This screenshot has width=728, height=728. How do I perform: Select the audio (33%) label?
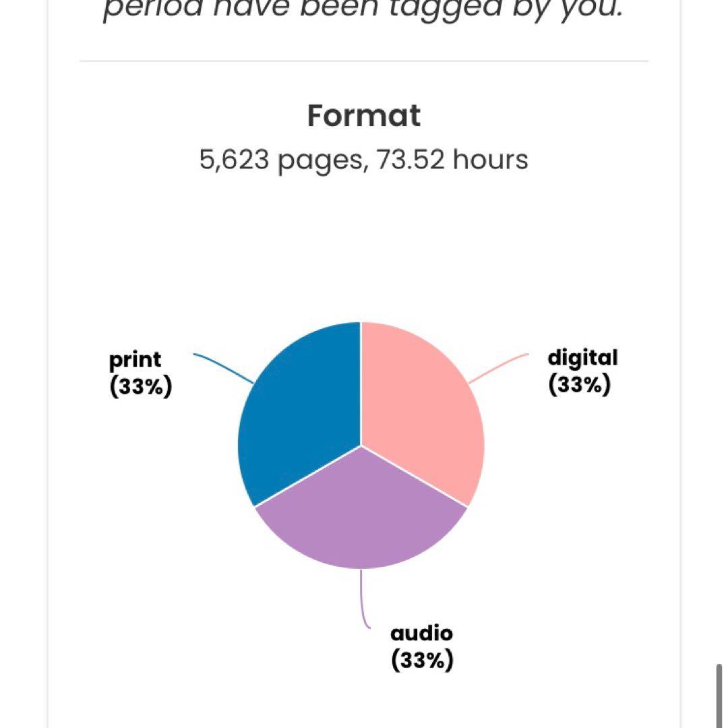coord(421,648)
